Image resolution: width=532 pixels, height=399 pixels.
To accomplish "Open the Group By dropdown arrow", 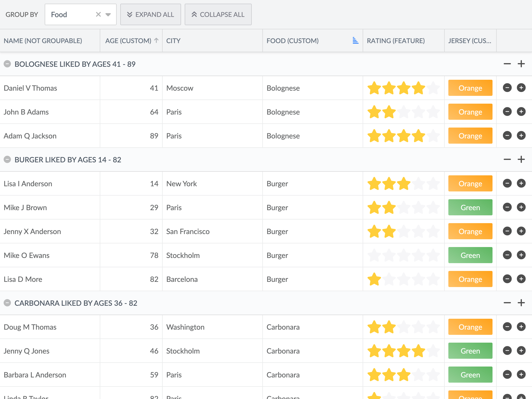I will point(108,15).
